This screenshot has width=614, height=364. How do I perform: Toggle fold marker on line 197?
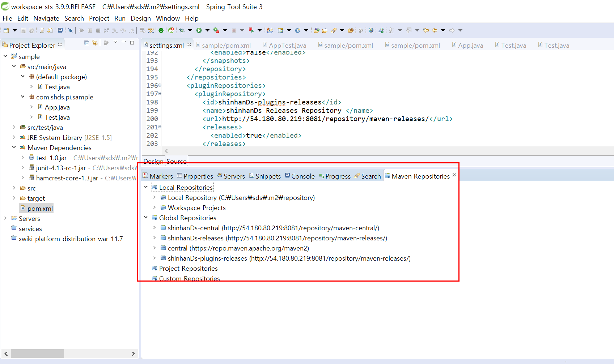point(160,94)
